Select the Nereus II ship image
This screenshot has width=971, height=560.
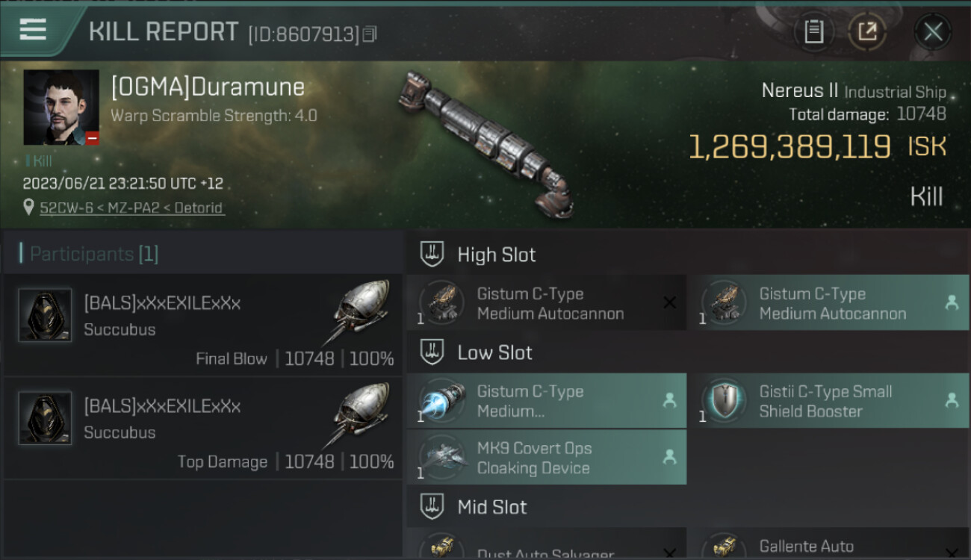(x=486, y=144)
